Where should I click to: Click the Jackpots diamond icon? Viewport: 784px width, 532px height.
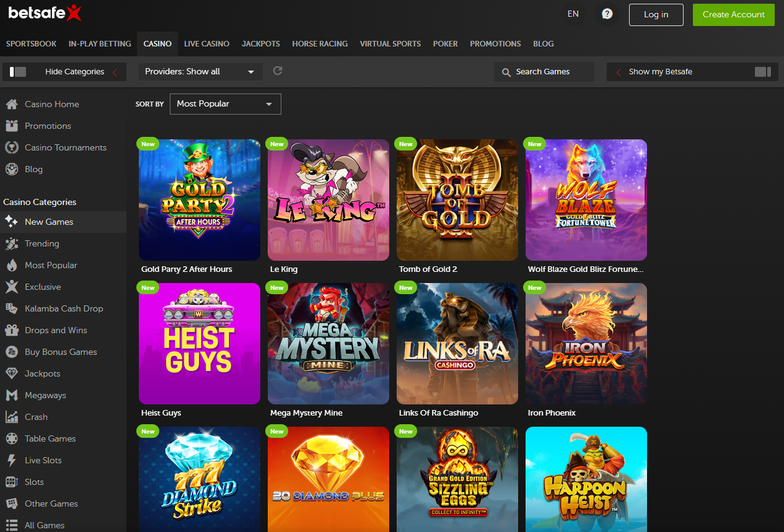tap(11, 373)
